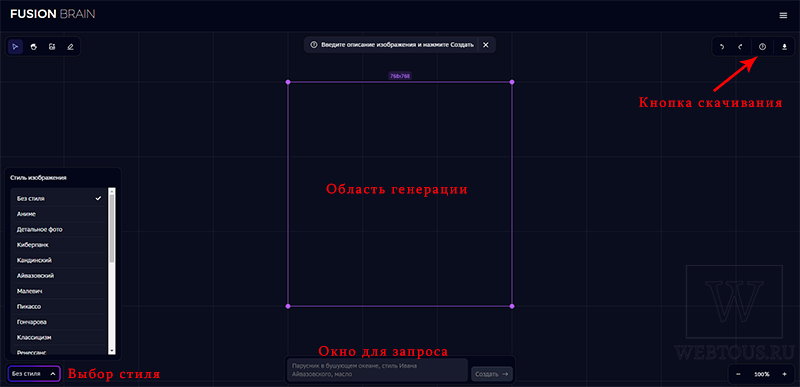800x387 pixels.
Task: Click the 'Создать' generate button
Action: [492, 374]
